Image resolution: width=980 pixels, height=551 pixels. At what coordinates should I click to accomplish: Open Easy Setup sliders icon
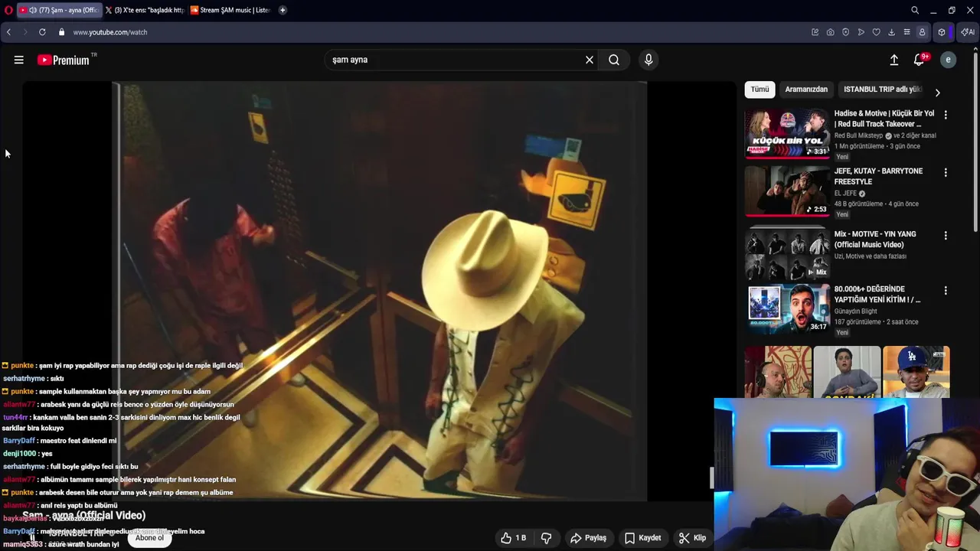[x=907, y=32]
